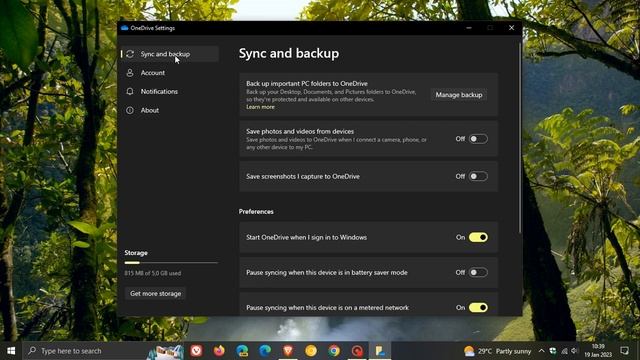Click the info icon beside About
This screenshot has height=360, width=640.
coord(130,110)
